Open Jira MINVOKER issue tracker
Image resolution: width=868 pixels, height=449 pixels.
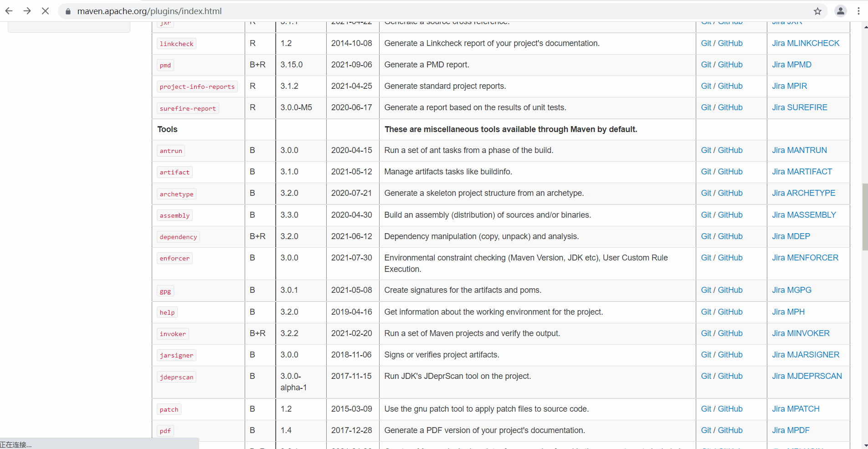(801, 333)
